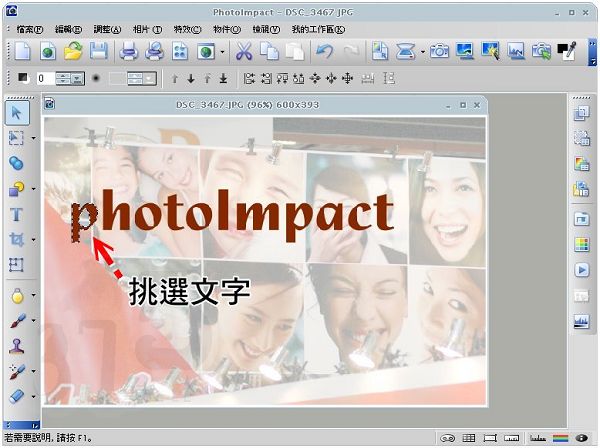Image resolution: width=600 pixels, height=448 pixels.
Task: Expand the browser preview dropdown arrow
Action: tap(222, 51)
